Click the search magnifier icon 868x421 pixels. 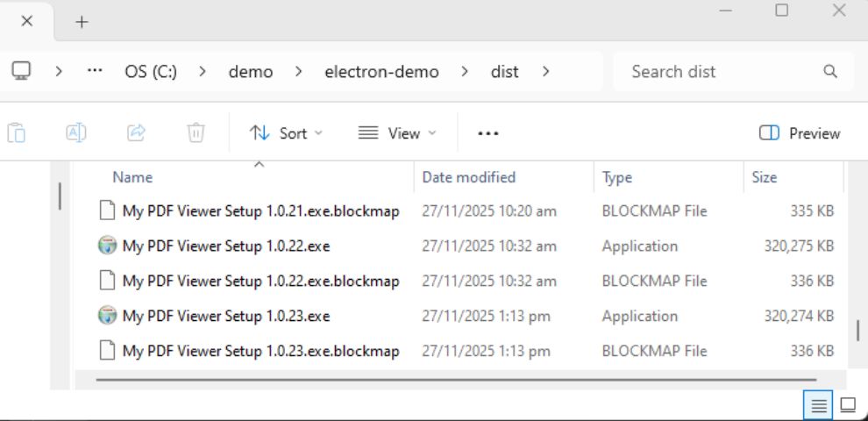coord(829,72)
